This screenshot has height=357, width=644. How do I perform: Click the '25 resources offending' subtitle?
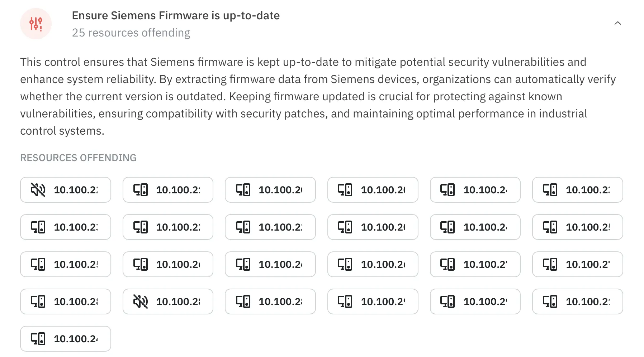click(131, 33)
